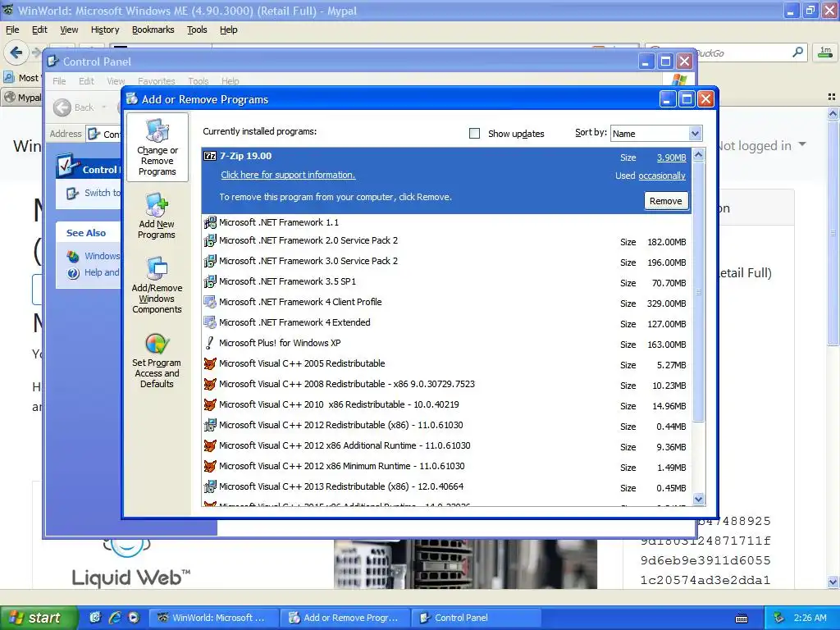This screenshot has height=630, width=840.
Task: Click the Visual C++ 2010 x86 Redistributable icon
Action: (210, 404)
